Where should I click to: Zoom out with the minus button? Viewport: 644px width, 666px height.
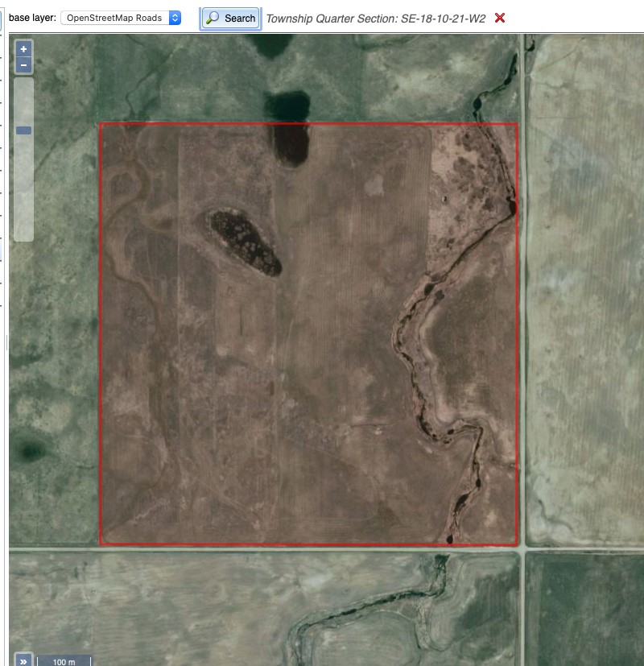pyautogui.click(x=24, y=65)
